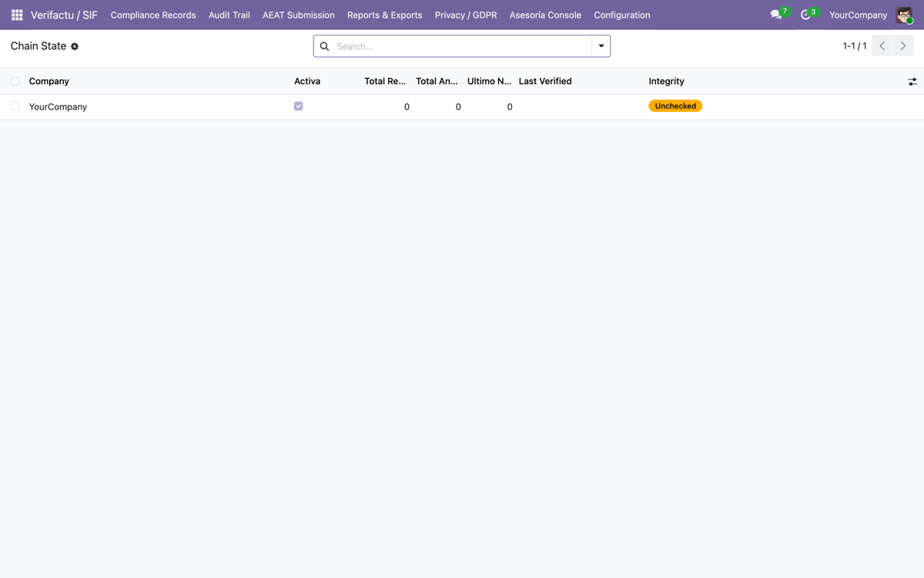Open the Audit Trail menu
Image resolution: width=924 pixels, height=578 pixels.
tap(229, 15)
